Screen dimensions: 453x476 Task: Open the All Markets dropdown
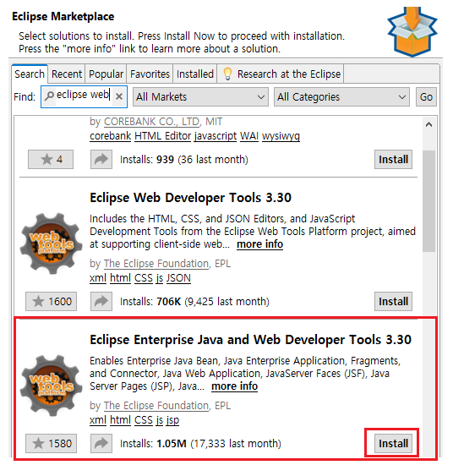tap(200, 97)
